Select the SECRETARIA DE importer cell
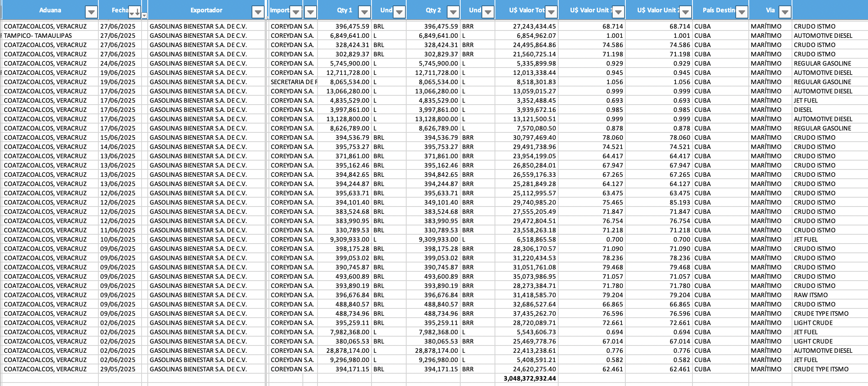The width and height of the screenshot is (868, 386). [x=293, y=82]
